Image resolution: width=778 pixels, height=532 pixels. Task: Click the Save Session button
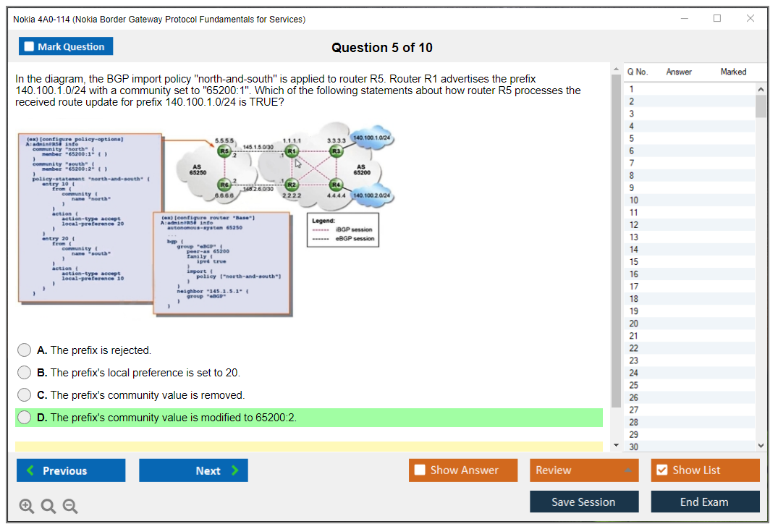coord(583,502)
